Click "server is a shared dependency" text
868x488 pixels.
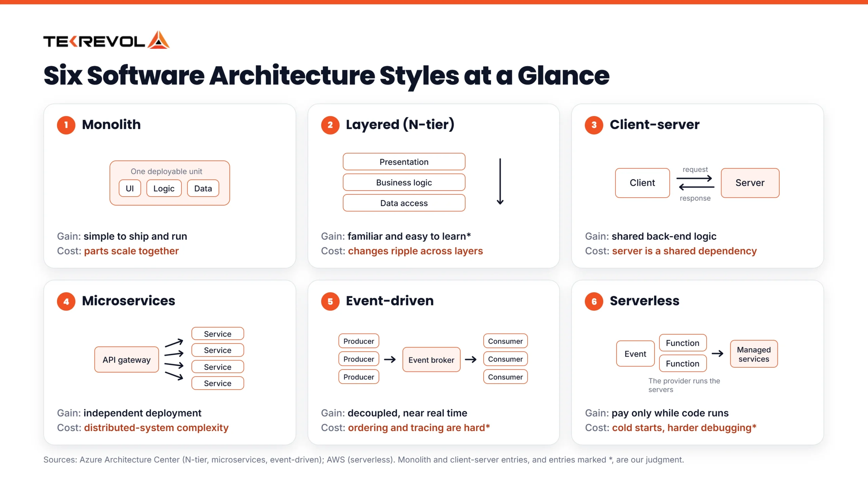[684, 251]
